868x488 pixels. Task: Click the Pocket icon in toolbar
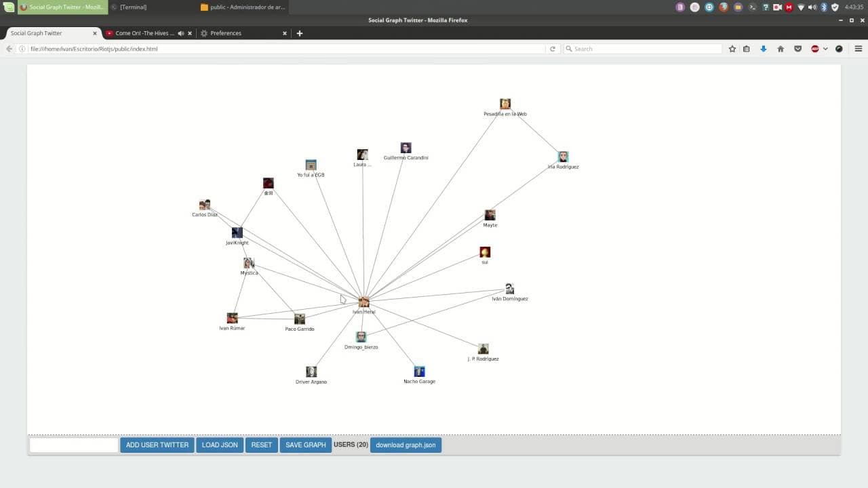click(x=798, y=49)
